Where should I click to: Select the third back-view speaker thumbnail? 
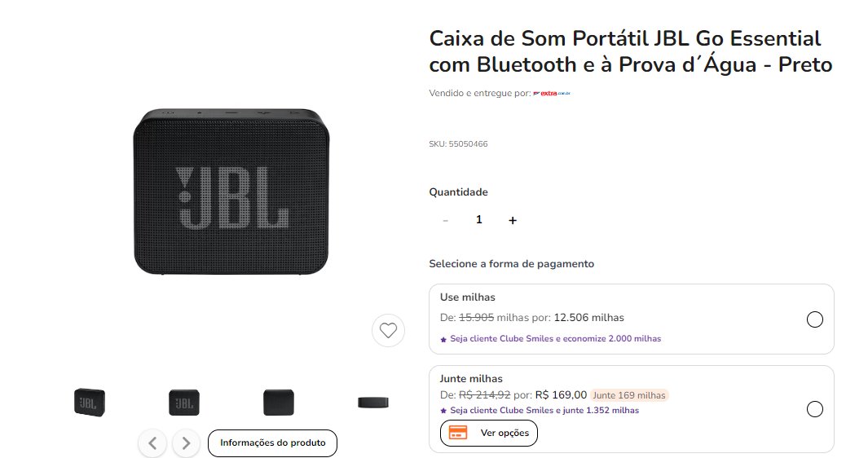coord(279,403)
